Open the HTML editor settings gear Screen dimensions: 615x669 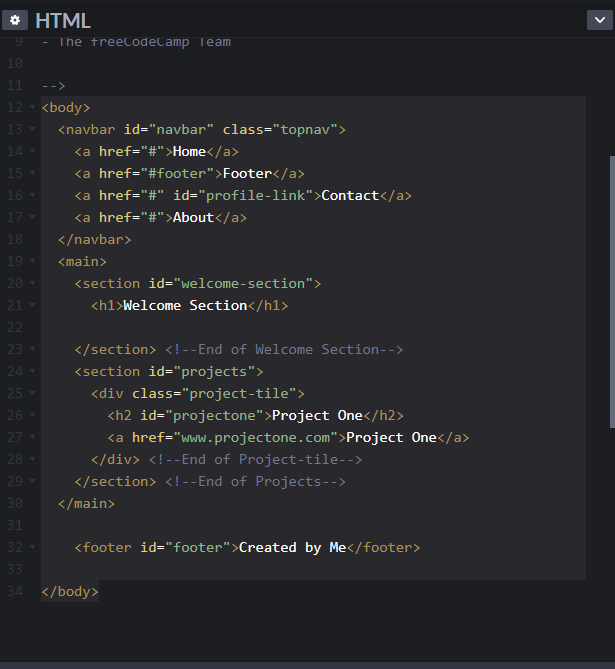(15, 20)
